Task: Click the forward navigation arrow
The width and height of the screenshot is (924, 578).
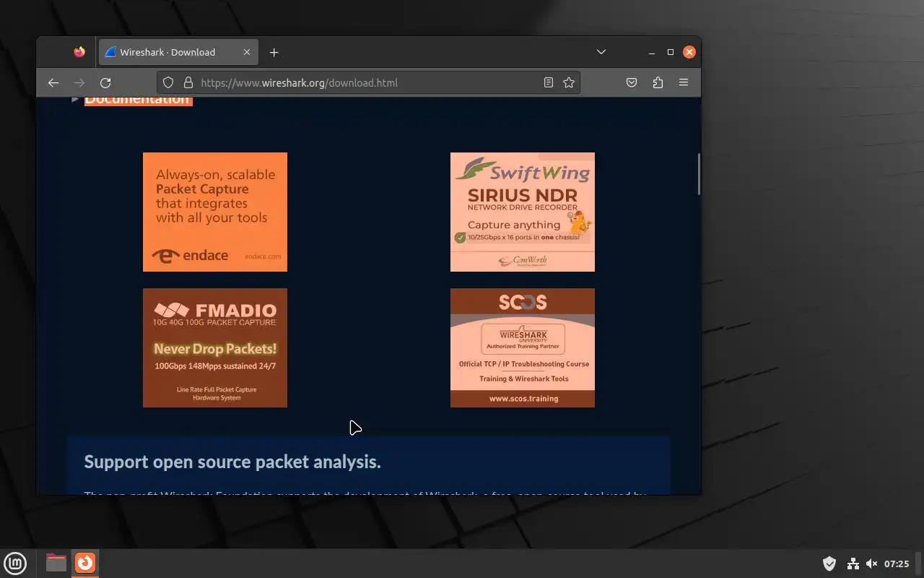Action: 79,82
